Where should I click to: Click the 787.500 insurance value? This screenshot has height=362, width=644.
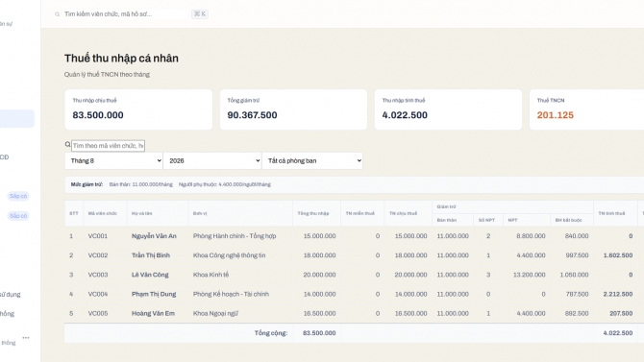(577, 294)
